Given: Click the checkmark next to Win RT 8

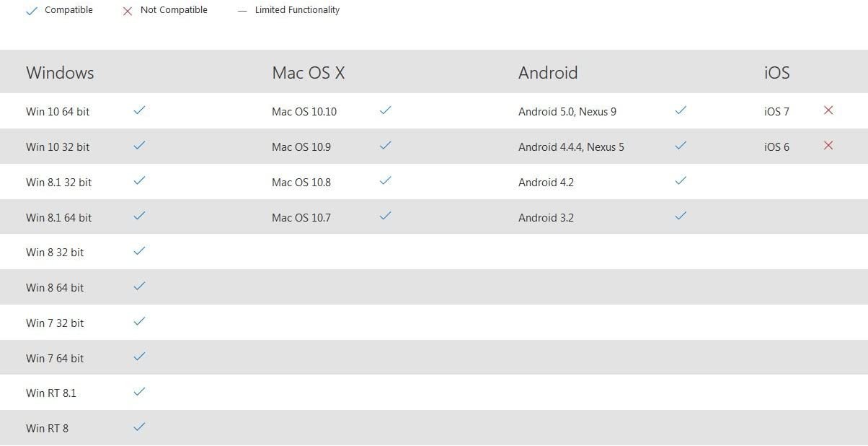Looking at the screenshot, I should [x=139, y=427].
